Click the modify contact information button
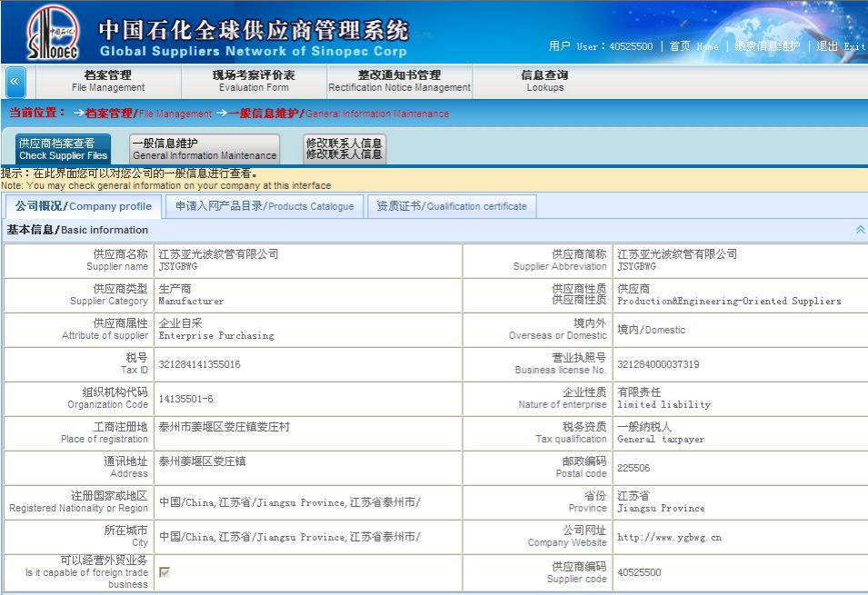The image size is (868, 595). [x=344, y=149]
